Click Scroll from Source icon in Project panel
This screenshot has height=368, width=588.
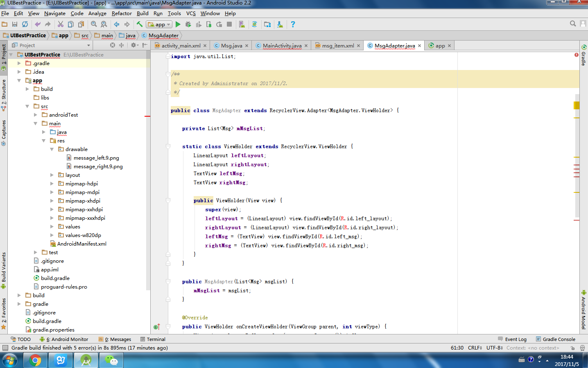(x=113, y=45)
